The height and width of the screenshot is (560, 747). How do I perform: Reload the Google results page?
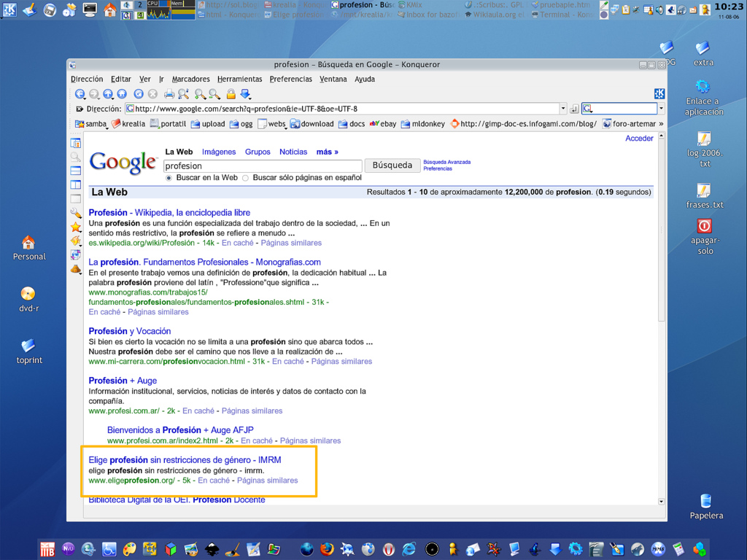[139, 94]
